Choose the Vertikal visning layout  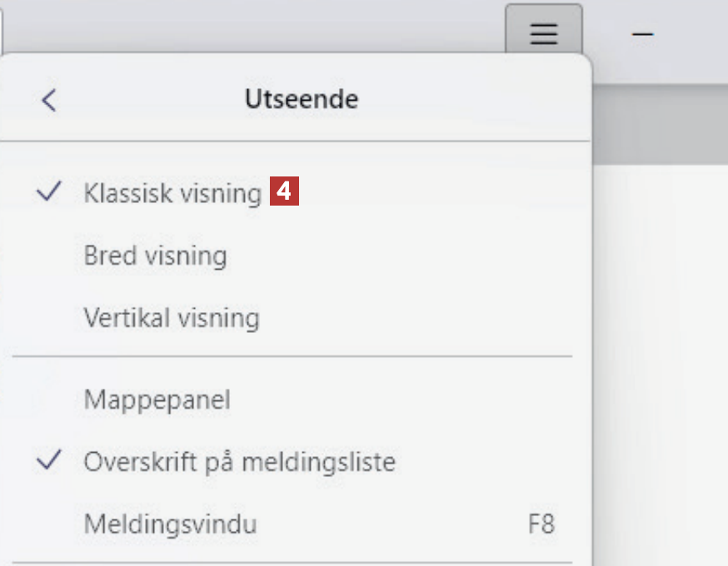point(172,318)
